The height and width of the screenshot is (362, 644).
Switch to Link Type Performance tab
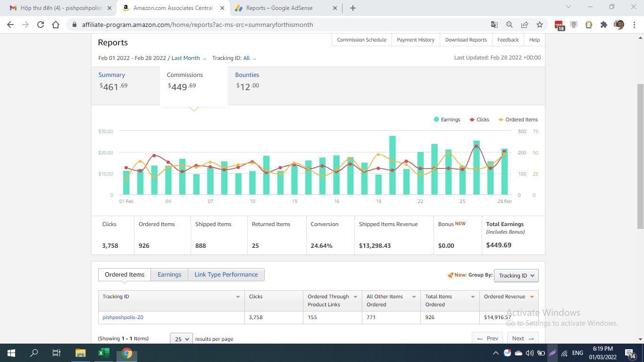(x=226, y=275)
